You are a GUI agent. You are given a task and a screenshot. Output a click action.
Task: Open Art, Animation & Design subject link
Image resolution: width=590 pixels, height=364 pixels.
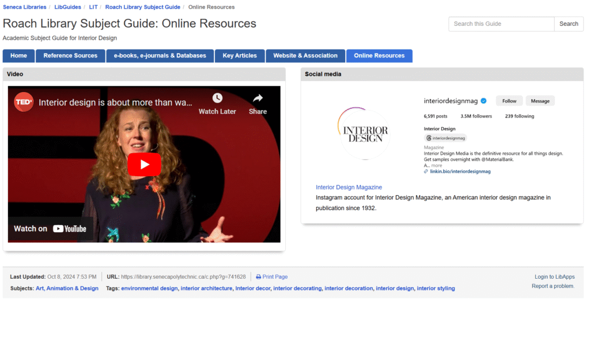pyautogui.click(x=67, y=289)
